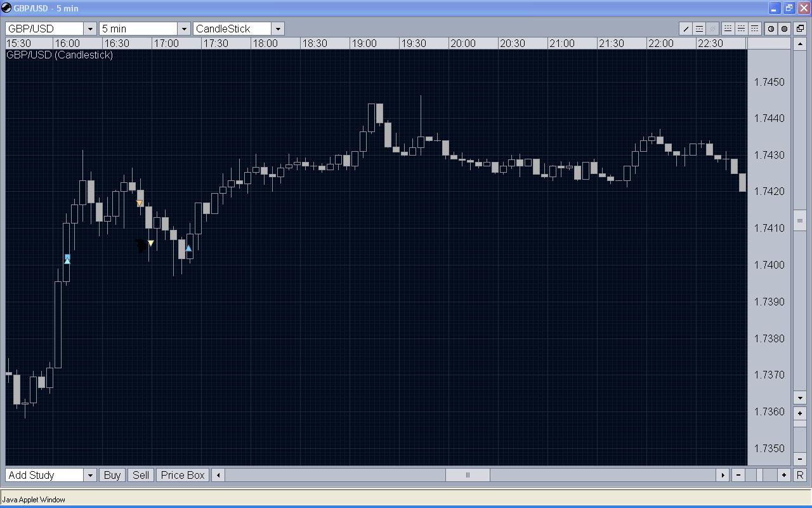Click horizontal zoom minus button
Screen dimensions: 812x508
click(738, 475)
